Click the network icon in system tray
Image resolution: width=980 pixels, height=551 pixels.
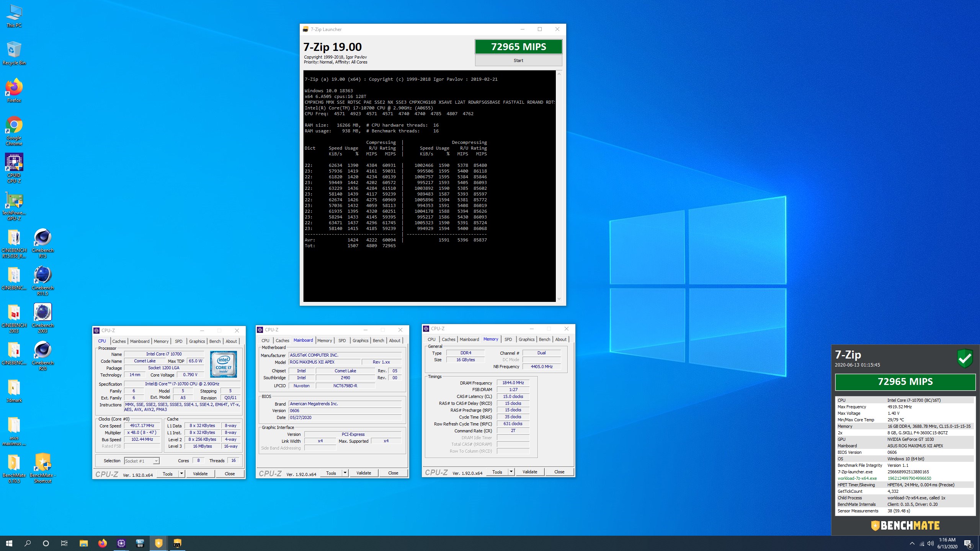tap(922, 544)
